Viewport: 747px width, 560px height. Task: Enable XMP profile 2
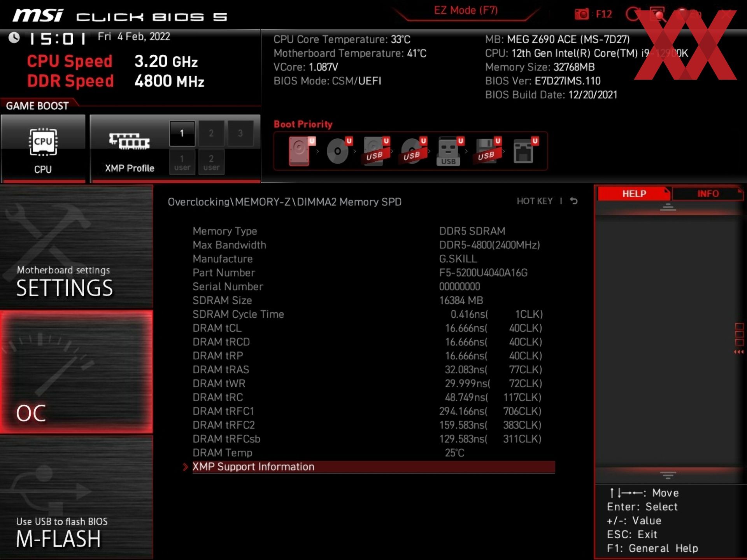tap(211, 133)
